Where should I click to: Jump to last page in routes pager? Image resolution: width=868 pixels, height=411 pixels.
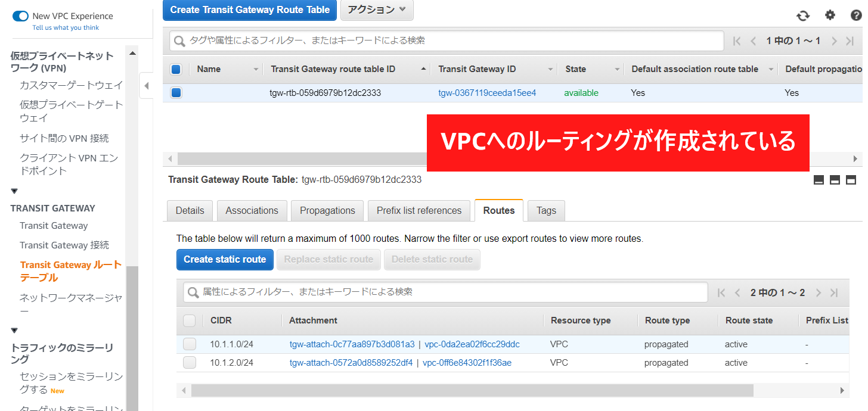click(834, 292)
